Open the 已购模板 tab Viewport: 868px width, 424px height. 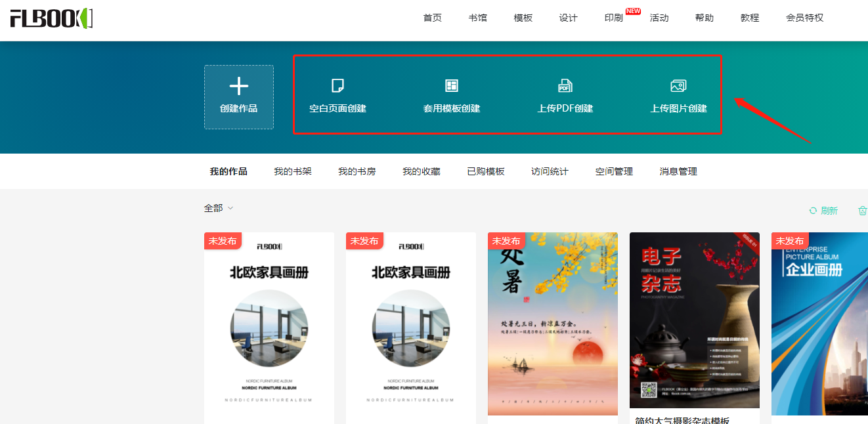coord(486,171)
